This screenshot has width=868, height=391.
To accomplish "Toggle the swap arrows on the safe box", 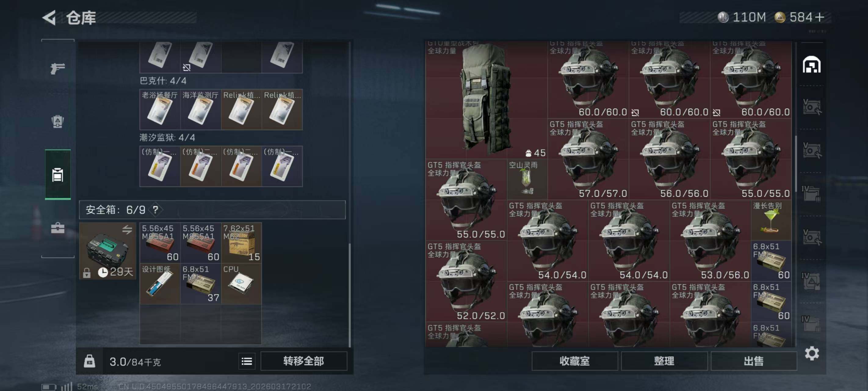I will [x=127, y=230].
